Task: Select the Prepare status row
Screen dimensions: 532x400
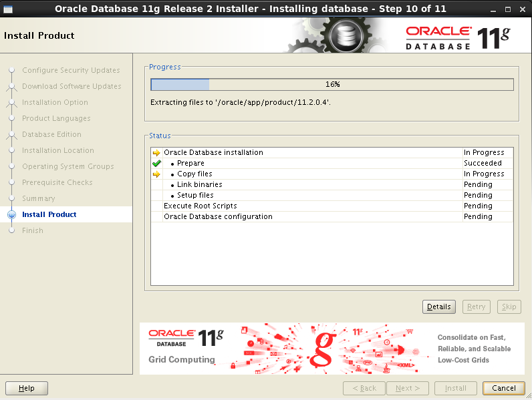Action: 332,164
